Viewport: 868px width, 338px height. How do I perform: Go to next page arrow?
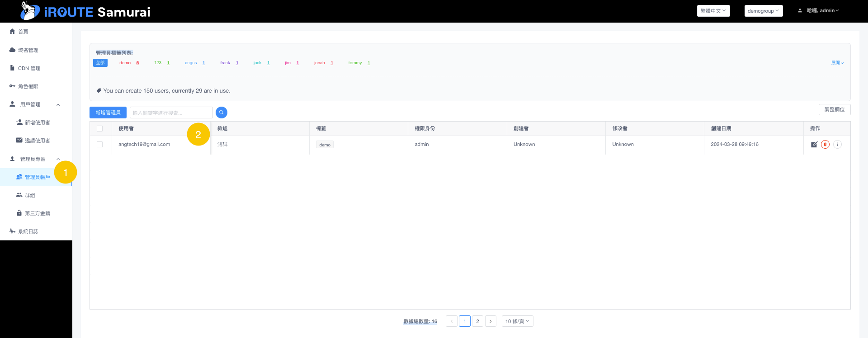click(x=491, y=321)
